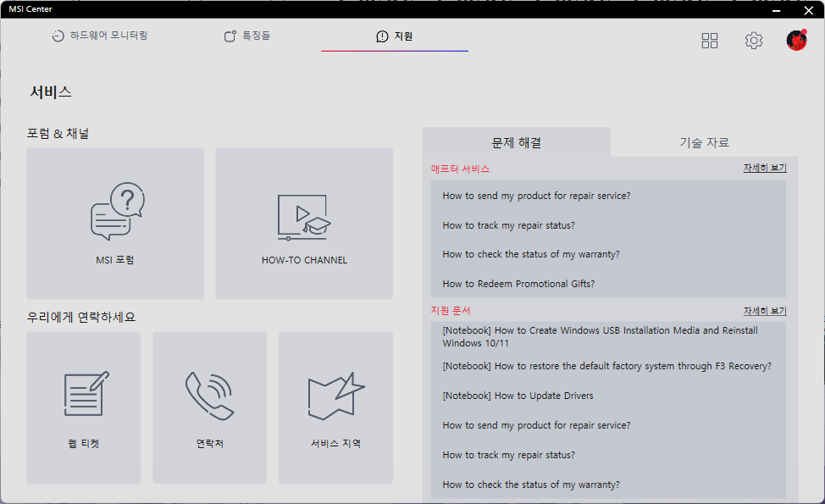
Task: Switch to 하드웨어 모니터링 tab
Action: click(x=100, y=36)
